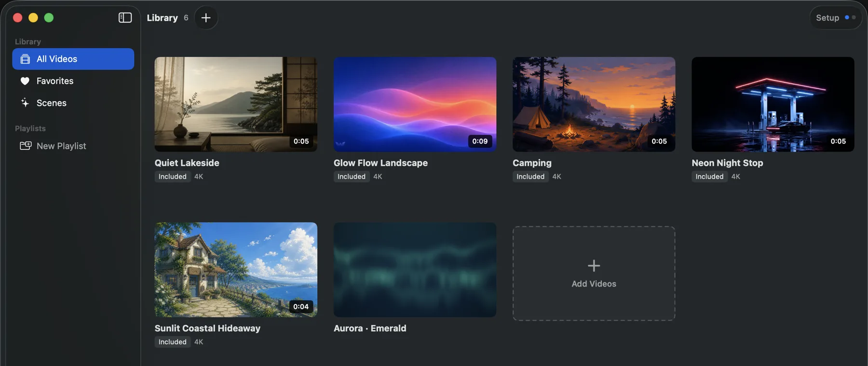Select the Sunlit Coastal Hideaway thumbnail
Image resolution: width=868 pixels, height=366 pixels.
click(236, 270)
